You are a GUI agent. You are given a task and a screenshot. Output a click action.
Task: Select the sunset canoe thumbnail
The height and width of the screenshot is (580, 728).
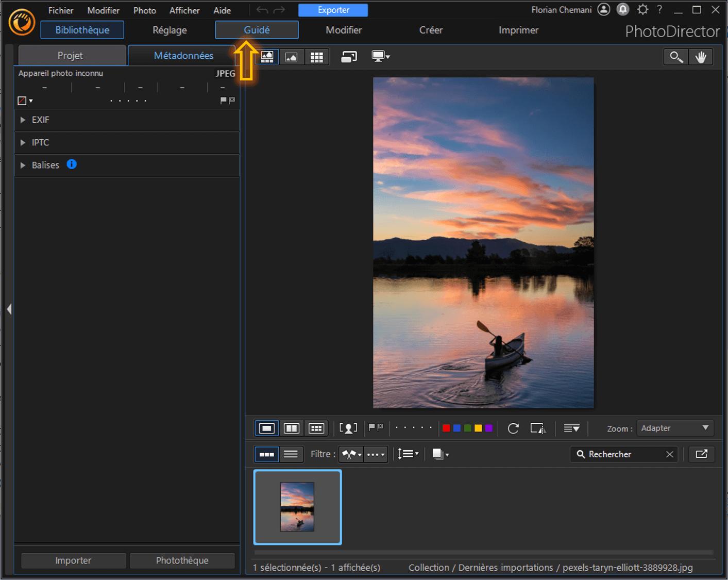(x=297, y=507)
